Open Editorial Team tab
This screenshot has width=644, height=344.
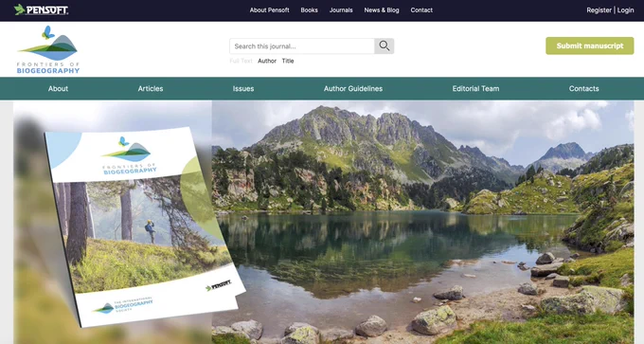475,88
